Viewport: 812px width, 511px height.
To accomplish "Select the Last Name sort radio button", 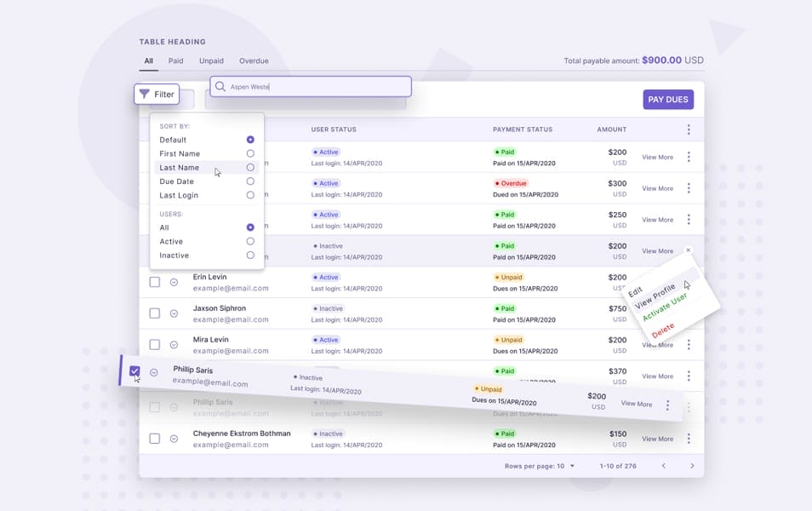I will pyautogui.click(x=250, y=167).
